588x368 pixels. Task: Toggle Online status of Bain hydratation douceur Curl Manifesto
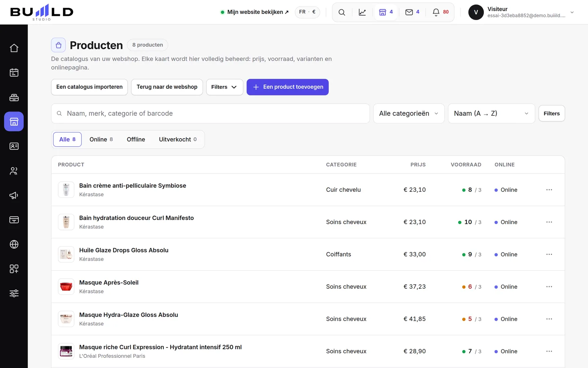pos(506,222)
